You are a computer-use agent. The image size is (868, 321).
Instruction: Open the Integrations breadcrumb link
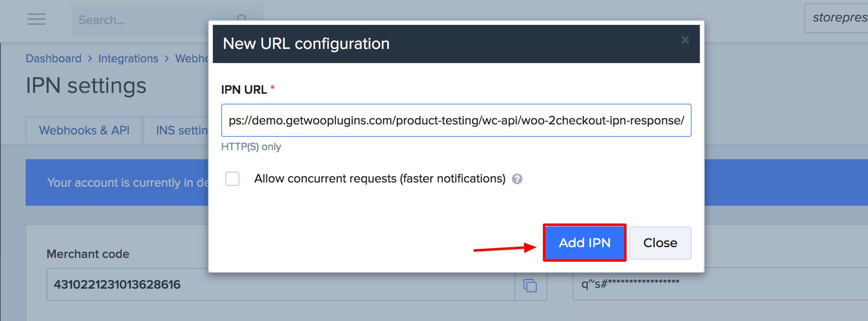pos(128,58)
